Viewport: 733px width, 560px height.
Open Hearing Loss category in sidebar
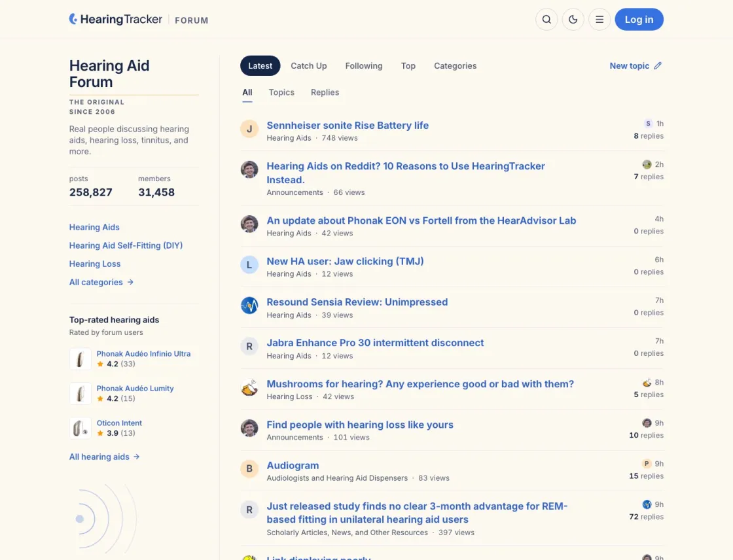(x=95, y=264)
